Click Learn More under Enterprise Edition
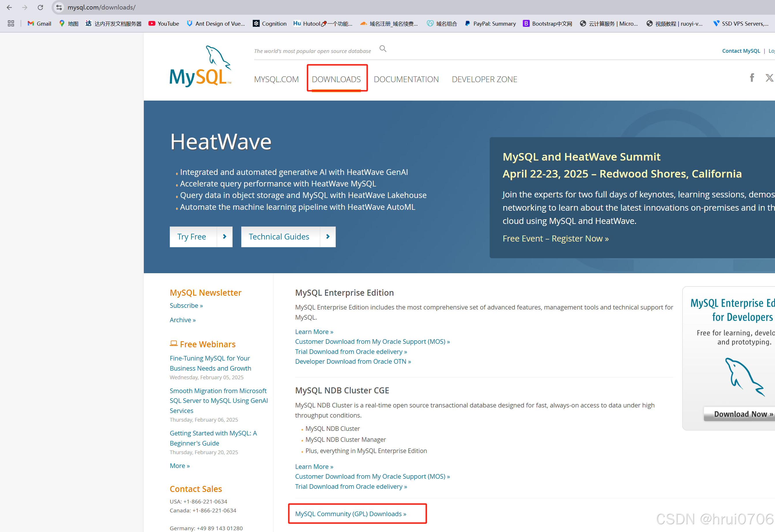This screenshot has width=775, height=532. [x=314, y=331]
